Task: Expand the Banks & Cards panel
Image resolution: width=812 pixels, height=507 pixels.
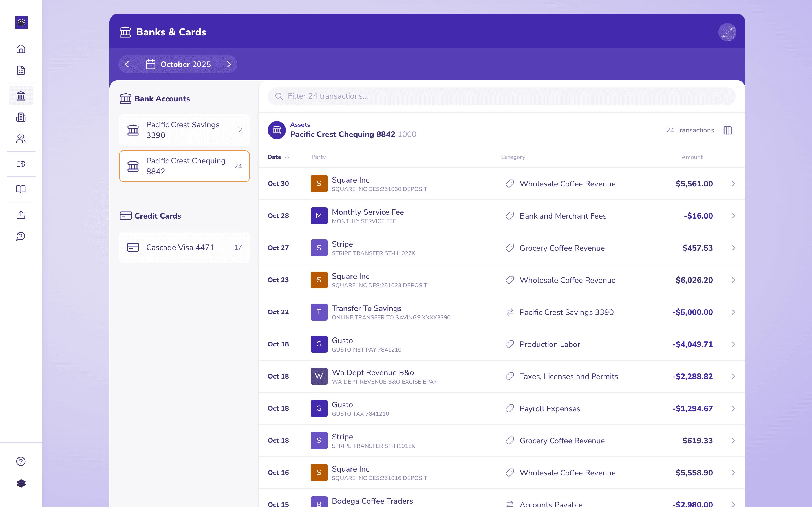Action: point(727,32)
